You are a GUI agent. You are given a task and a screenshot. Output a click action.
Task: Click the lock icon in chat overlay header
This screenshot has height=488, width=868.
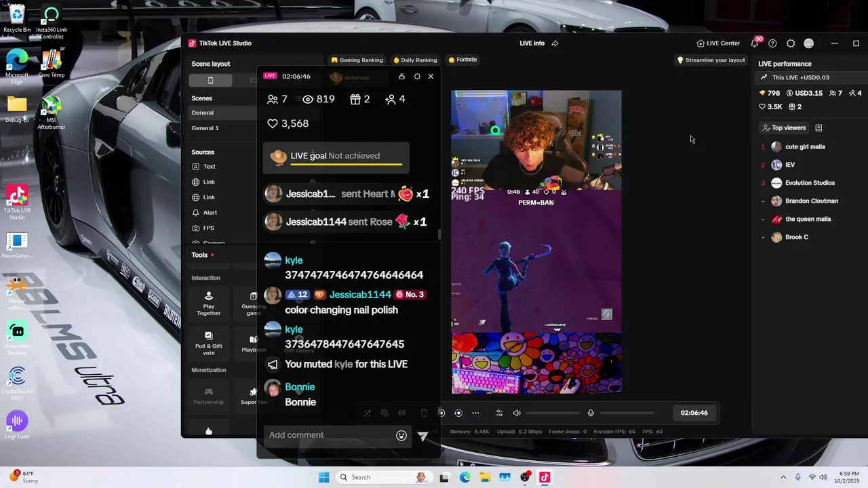[x=401, y=77]
